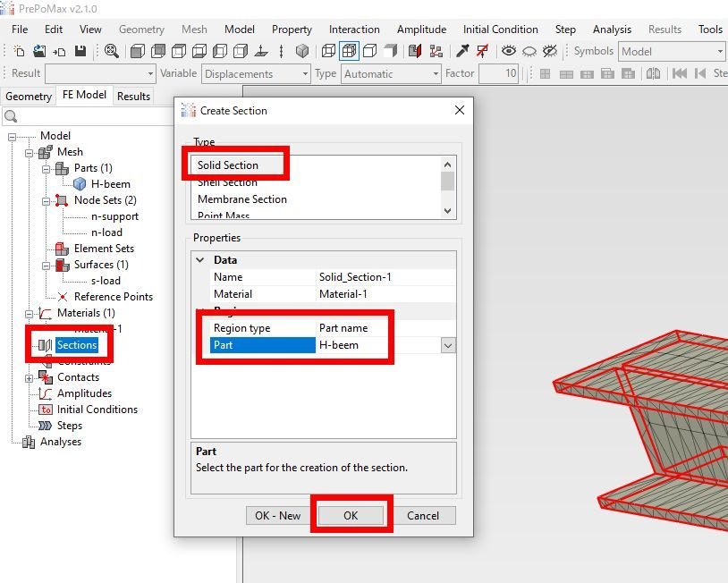728x583 pixels.
Task: Select Solid Section in Type list
Action: pos(227,165)
